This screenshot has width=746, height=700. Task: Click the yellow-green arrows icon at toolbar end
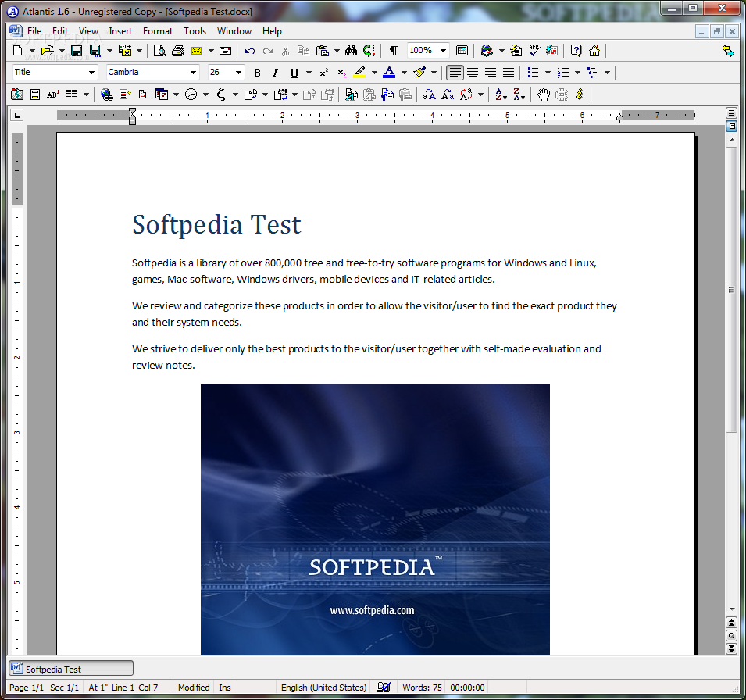727,51
